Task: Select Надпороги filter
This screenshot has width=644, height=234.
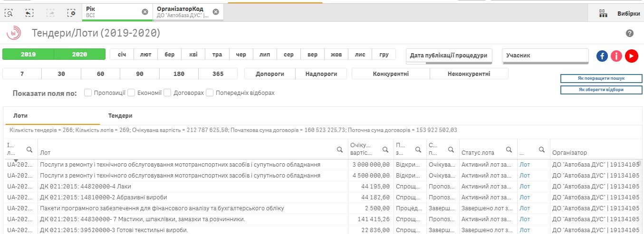Action: [x=321, y=74]
